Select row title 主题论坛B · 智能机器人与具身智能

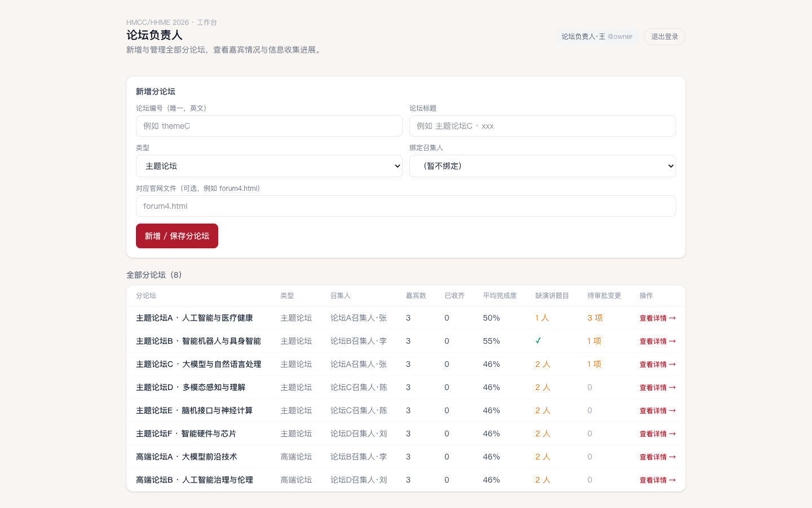coord(198,341)
